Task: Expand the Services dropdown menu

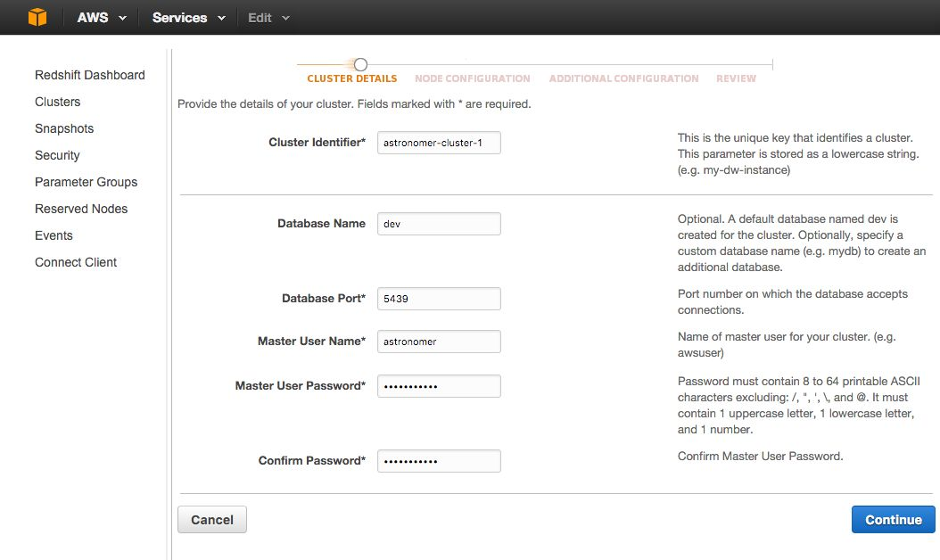Action: pyautogui.click(x=187, y=18)
